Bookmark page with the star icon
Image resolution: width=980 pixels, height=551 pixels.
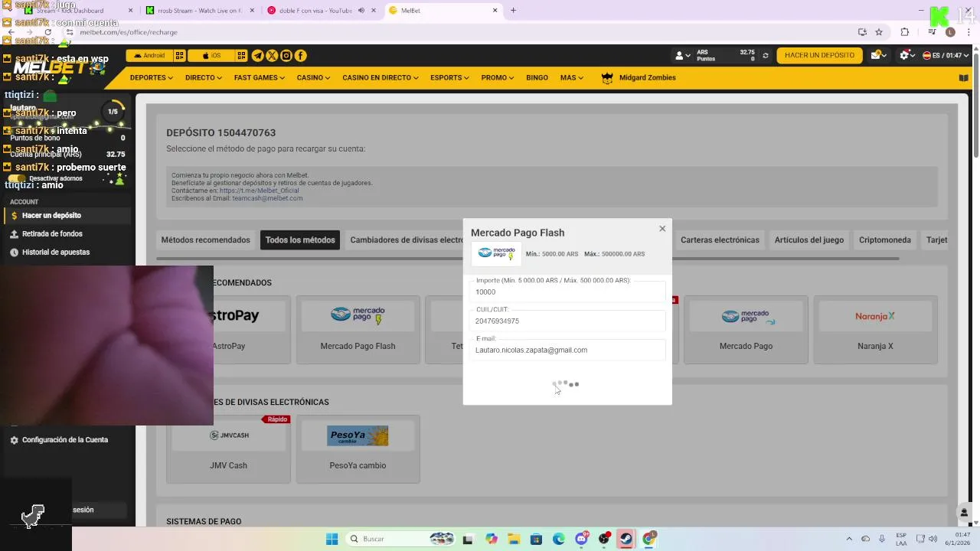point(879,32)
